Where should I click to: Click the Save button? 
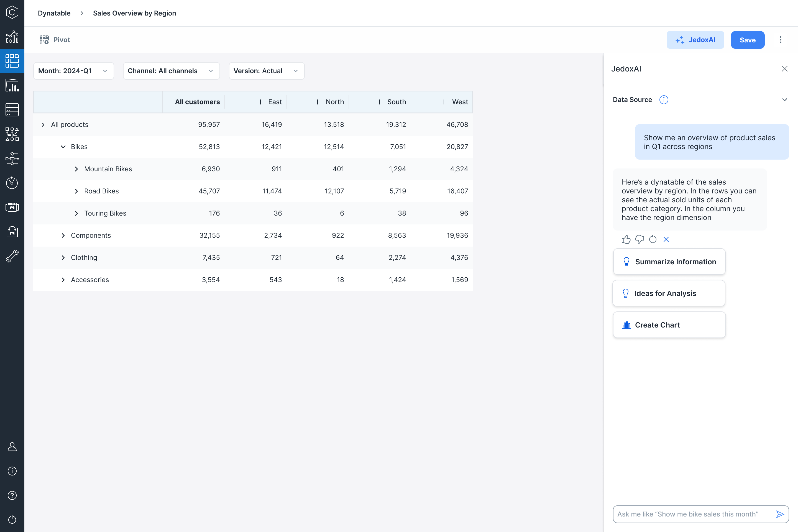pyautogui.click(x=748, y=40)
